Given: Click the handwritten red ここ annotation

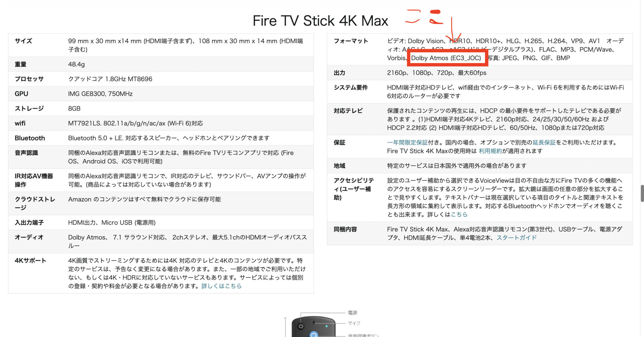Looking at the screenshot, I should [x=424, y=17].
